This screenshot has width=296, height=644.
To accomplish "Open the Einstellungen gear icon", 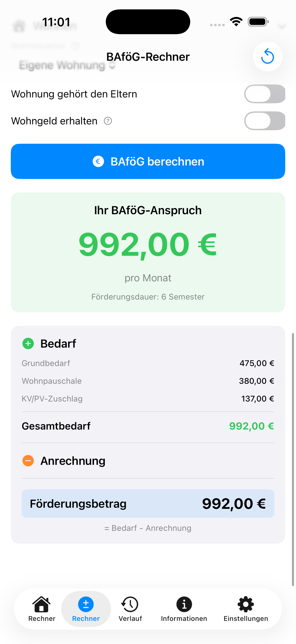I will click(x=246, y=604).
